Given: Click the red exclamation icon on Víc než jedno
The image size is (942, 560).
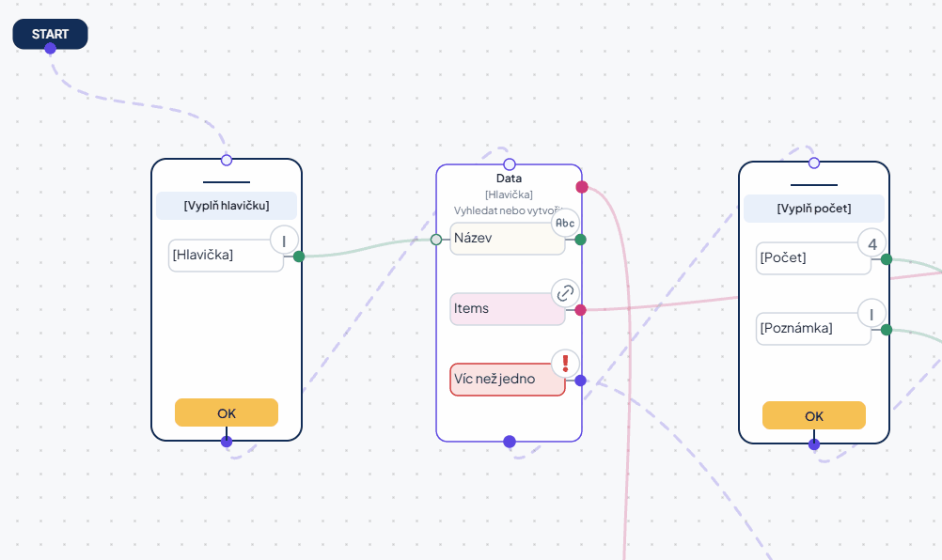Looking at the screenshot, I should click(x=565, y=364).
